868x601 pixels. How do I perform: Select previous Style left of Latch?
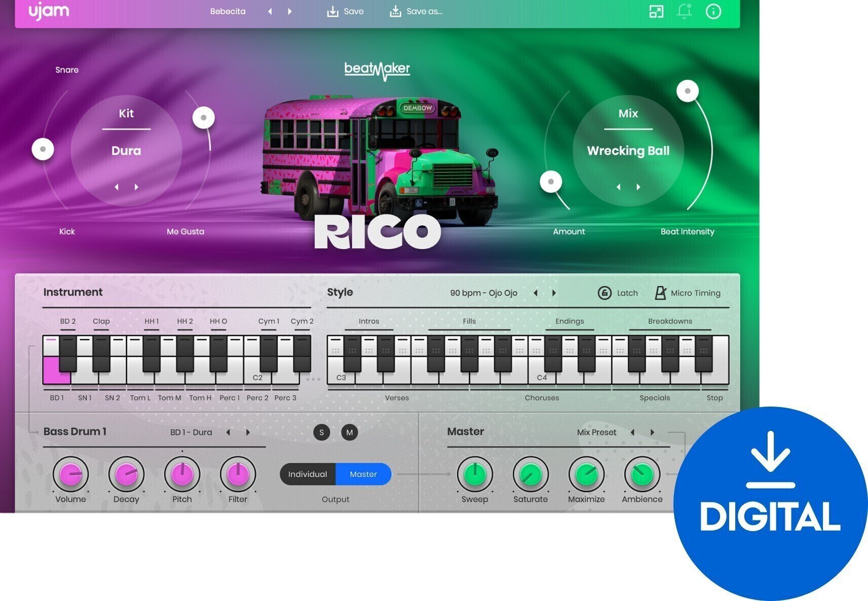(x=536, y=293)
